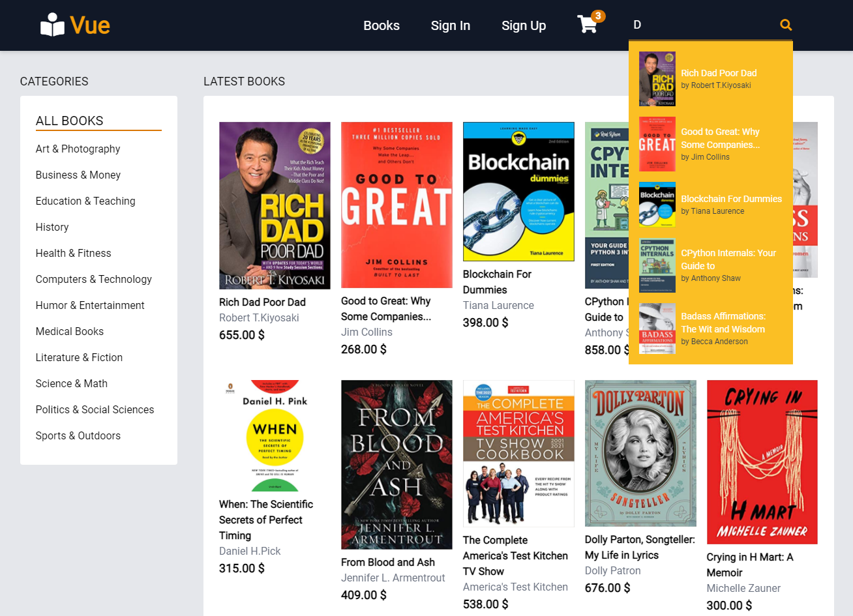
Task: Click the Vue book logo icon
Action: (52, 25)
